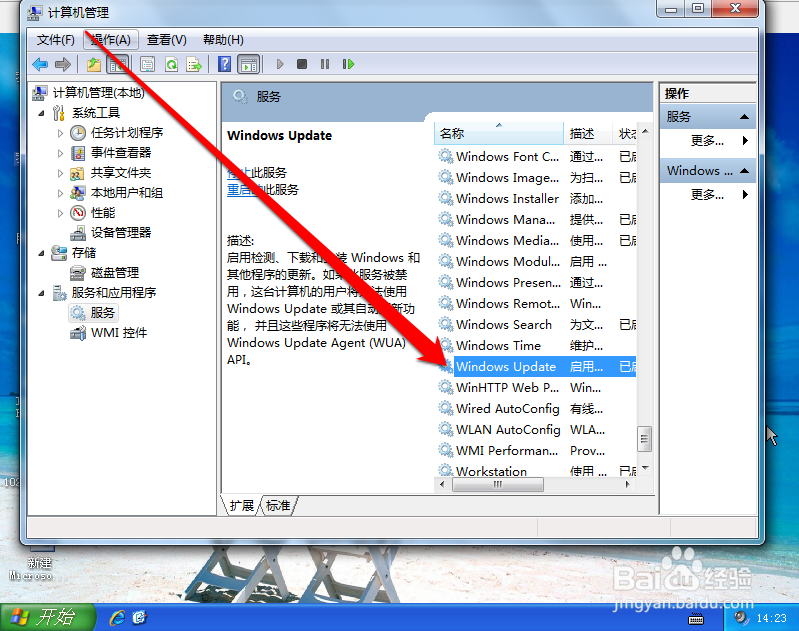The height and width of the screenshot is (631, 799).
Task: Select the Windows Time service row
Action: [537, 346]
